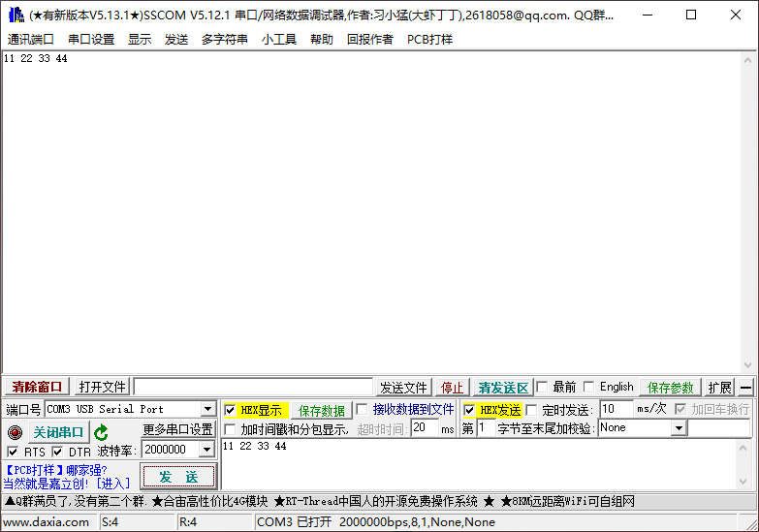Click the SSCOM app icon in title bar
Image resolution: width=759 pixels, height=532 pixels.
[16, 15]
